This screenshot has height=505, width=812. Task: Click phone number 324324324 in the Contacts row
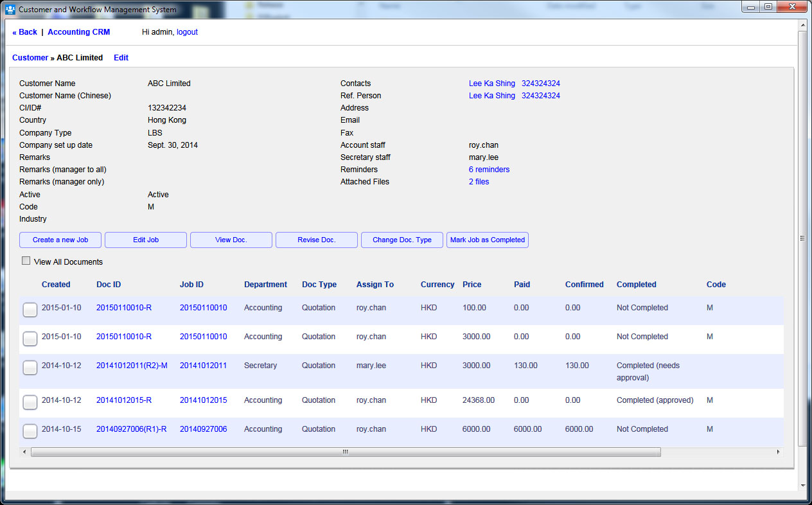[541, 84]
